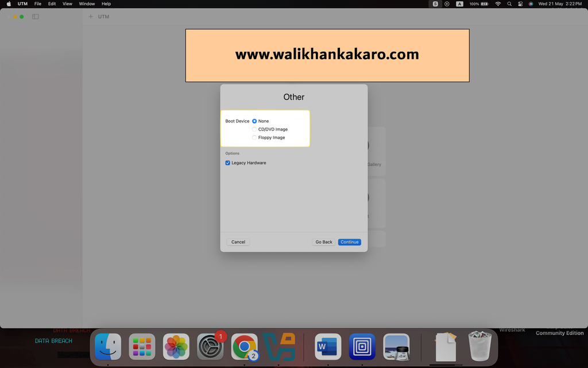Open Photos app from the Dock

(176, 346)
